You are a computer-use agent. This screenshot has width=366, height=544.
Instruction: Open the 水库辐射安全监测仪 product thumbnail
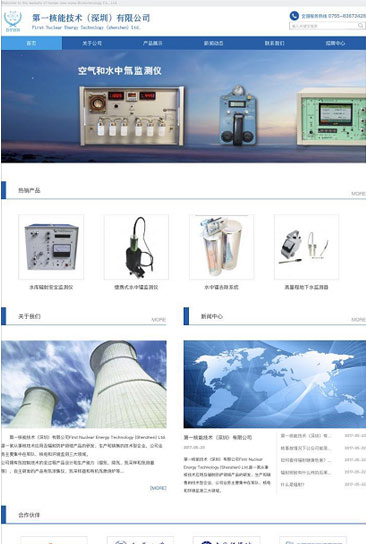point(51,247)
